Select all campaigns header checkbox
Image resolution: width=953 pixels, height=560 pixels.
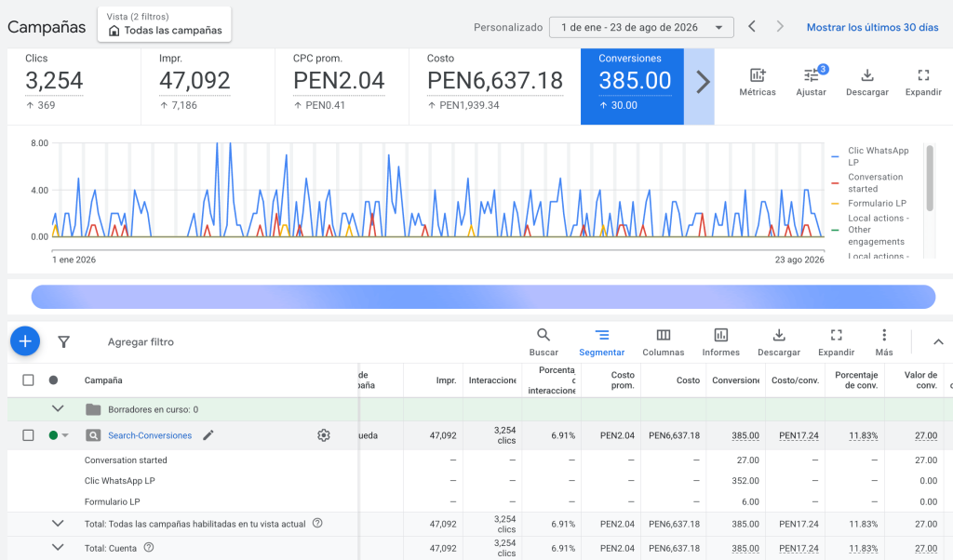tap(28, 380)
